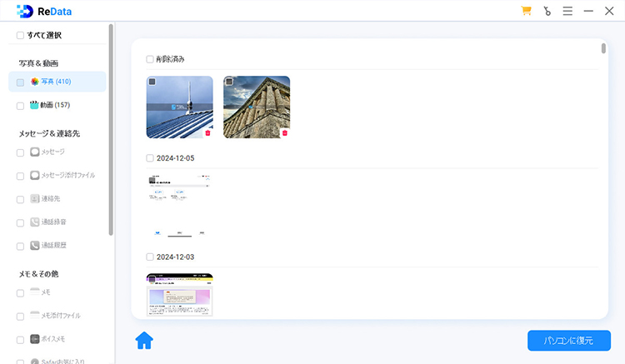Click the 通話履歴 phone icon

35,246
